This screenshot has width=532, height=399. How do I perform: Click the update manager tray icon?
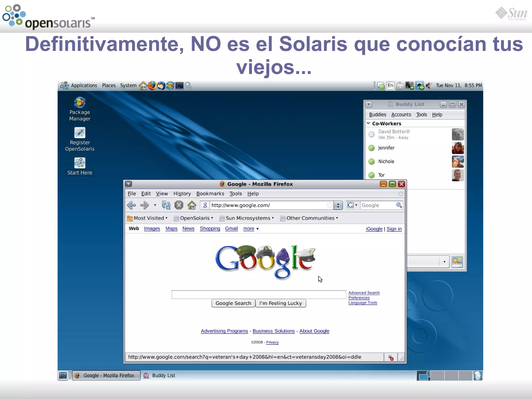pos(420,85)
